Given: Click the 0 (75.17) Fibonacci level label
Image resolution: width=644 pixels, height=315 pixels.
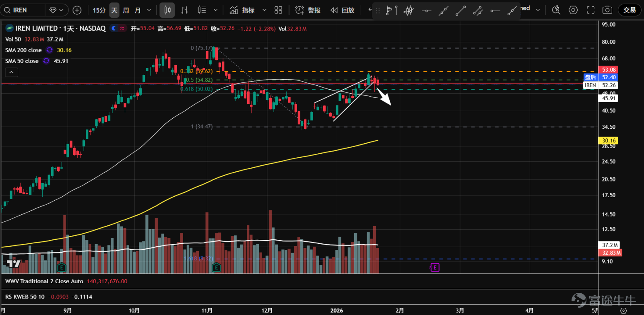Looking at the screenshot, I should [202, 48].
